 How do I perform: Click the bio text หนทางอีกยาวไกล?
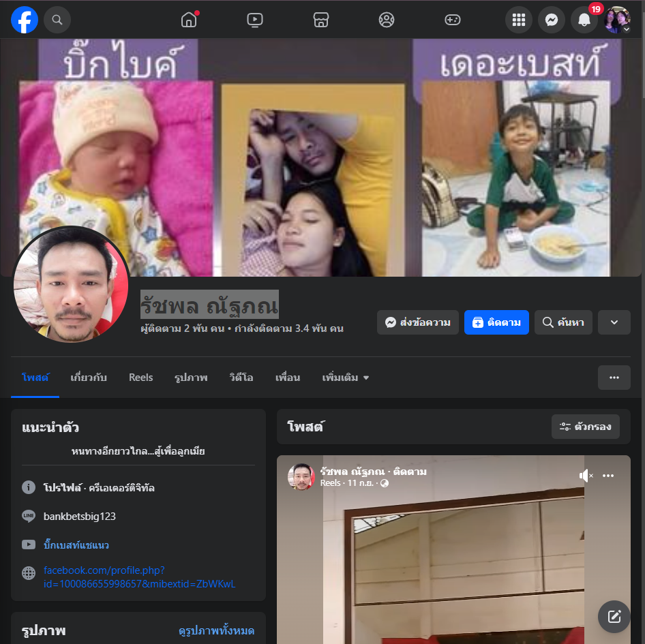click(x=138, y=451)
